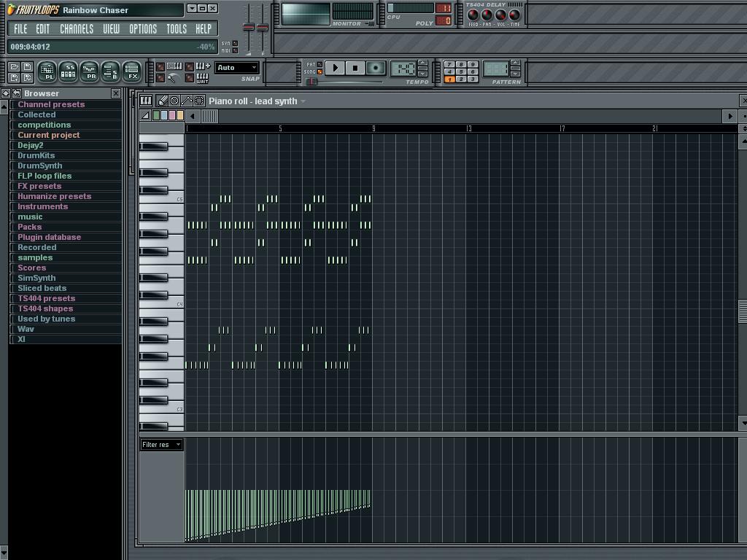This screenshot has height=560, width=747.
Task: Click the record button in transport
Action: (376, 68)
